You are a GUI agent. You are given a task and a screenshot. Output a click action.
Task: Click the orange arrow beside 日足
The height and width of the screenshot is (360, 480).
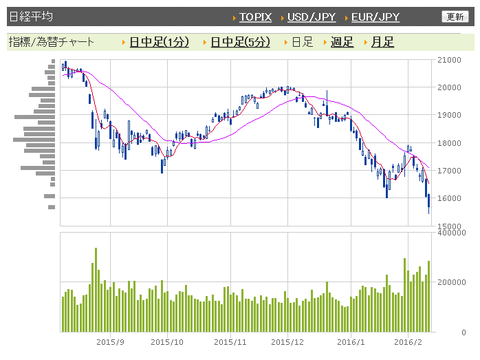(286, 43)
